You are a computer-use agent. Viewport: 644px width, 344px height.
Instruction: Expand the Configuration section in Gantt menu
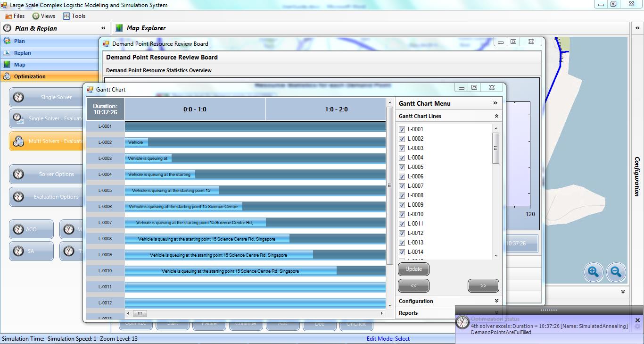click(496, 301)
